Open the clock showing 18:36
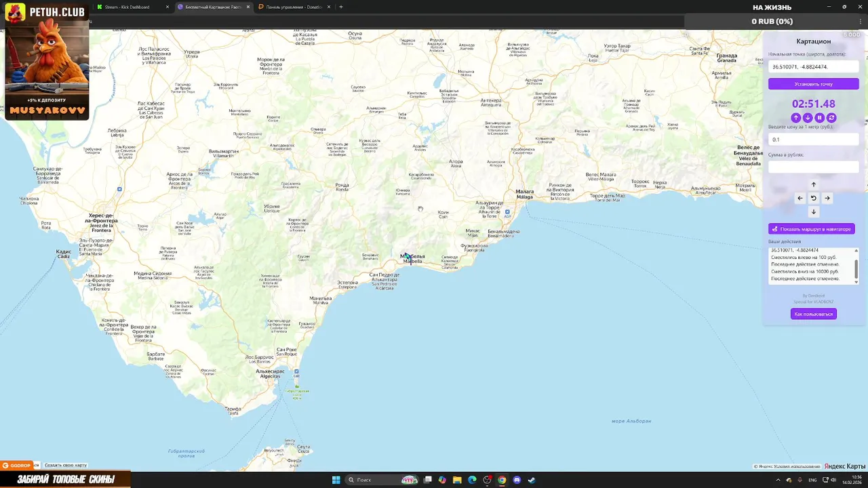868x488 pixels. point(852,480)
